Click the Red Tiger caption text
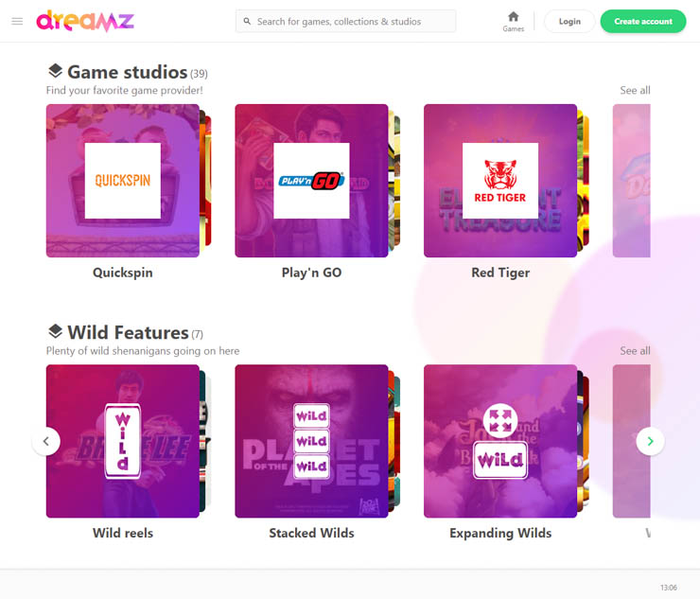Screen dimensions: 700x599 click(500, 273)
